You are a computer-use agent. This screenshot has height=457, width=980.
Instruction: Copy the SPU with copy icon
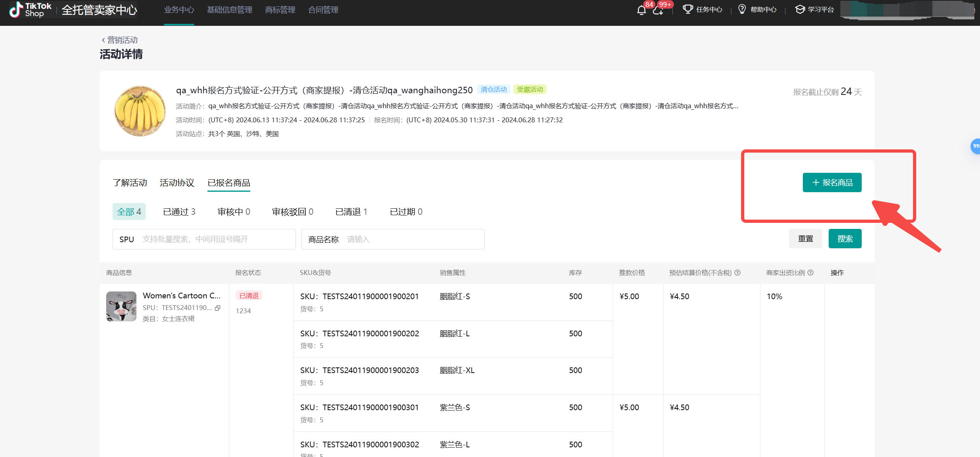click(218, 308)
